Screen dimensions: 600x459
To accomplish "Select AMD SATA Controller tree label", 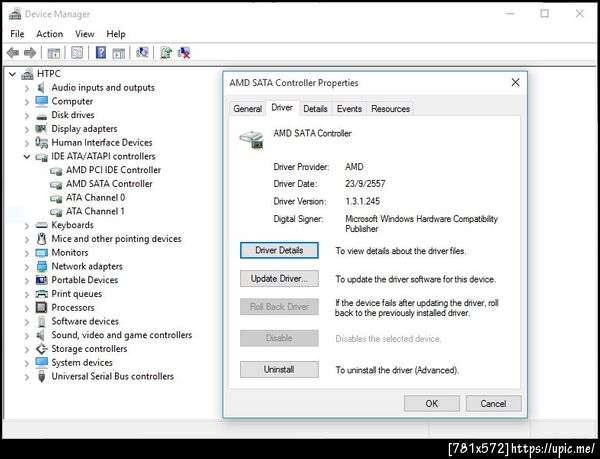I will click(109, 184).
